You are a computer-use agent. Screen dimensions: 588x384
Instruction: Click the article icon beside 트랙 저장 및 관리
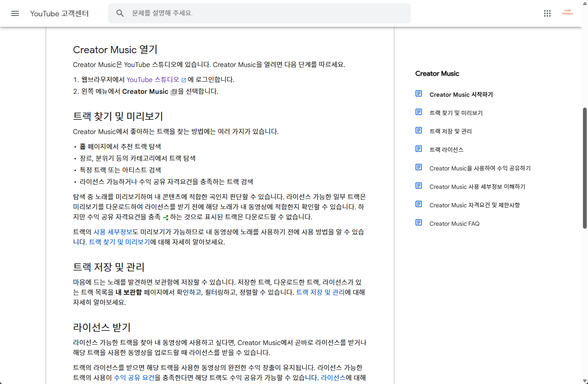click(x=419, y=131)
